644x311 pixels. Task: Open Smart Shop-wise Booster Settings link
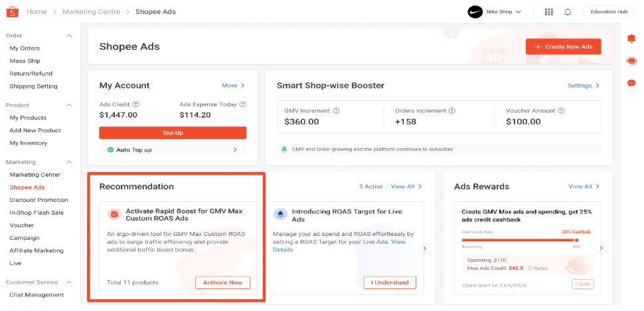point(583,86)
